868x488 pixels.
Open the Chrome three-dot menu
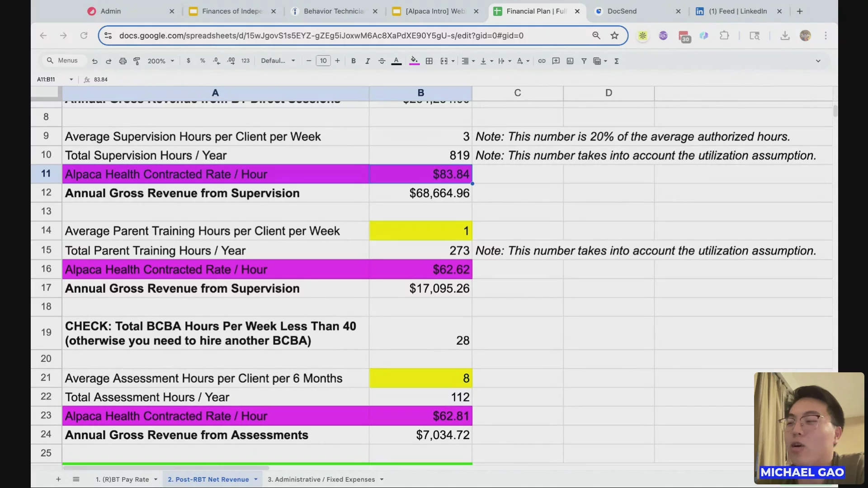click(826, 35)
